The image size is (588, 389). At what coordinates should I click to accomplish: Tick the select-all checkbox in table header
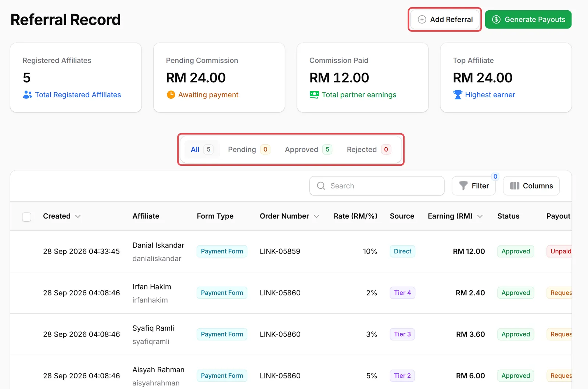tap(26, 217)
